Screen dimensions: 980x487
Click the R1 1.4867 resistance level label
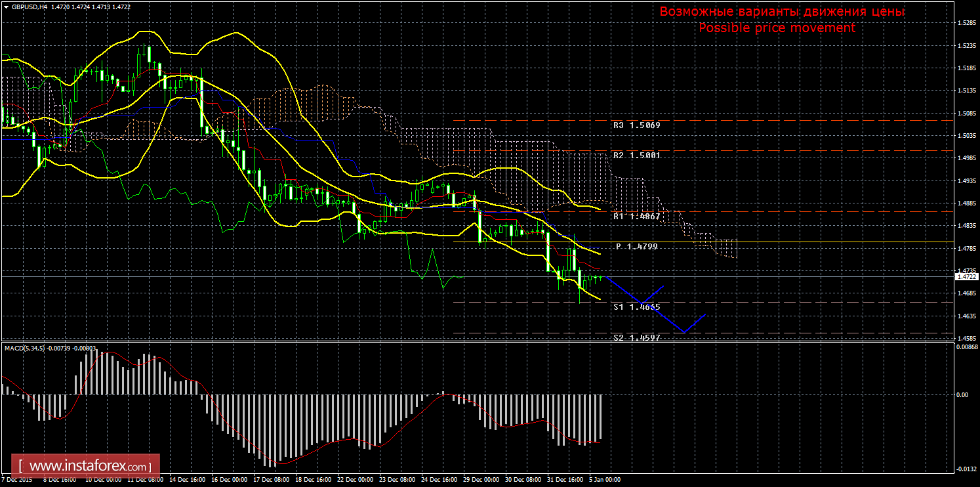[x=636, y=216]
